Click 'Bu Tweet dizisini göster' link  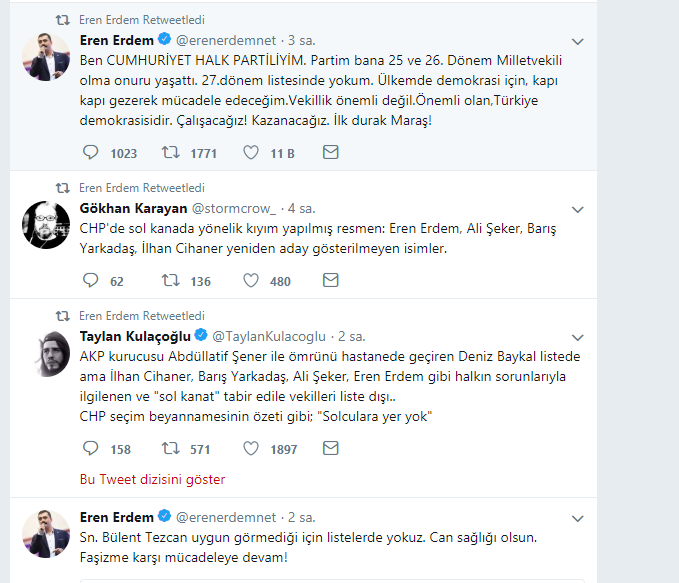[152, 479]
